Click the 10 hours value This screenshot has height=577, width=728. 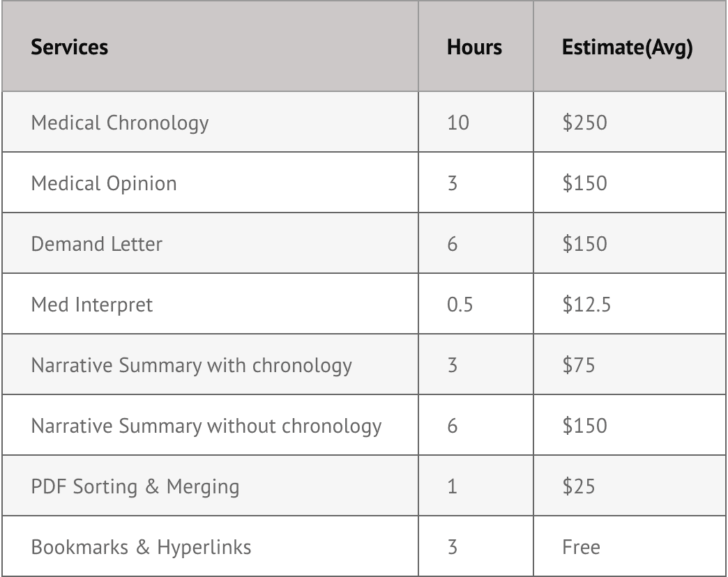[x=458, y=123]
